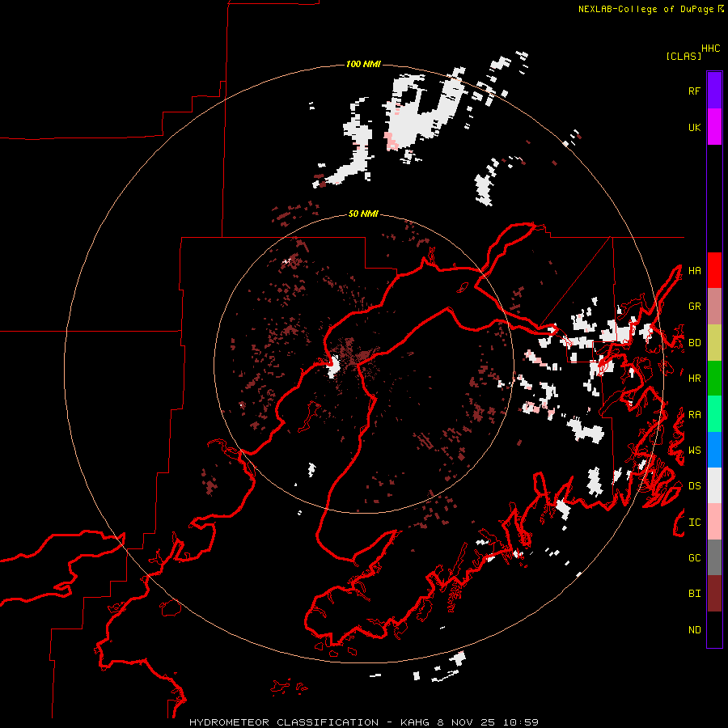Screen dimensions: 728x728
Task: Click the WS legend label
Action: pyautogui.click(x=694, y=451)
